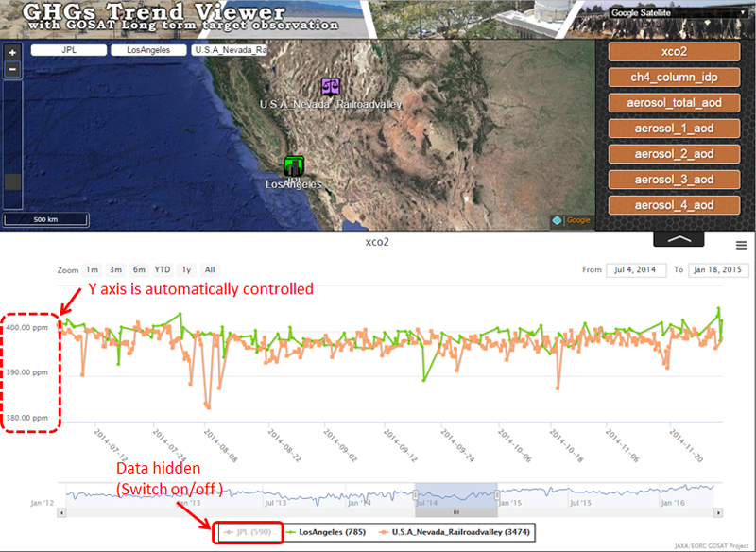Click the 2014-08-08 axis date label
The height and width of the screenshot is (552, 756).
(x=220, y=445)
